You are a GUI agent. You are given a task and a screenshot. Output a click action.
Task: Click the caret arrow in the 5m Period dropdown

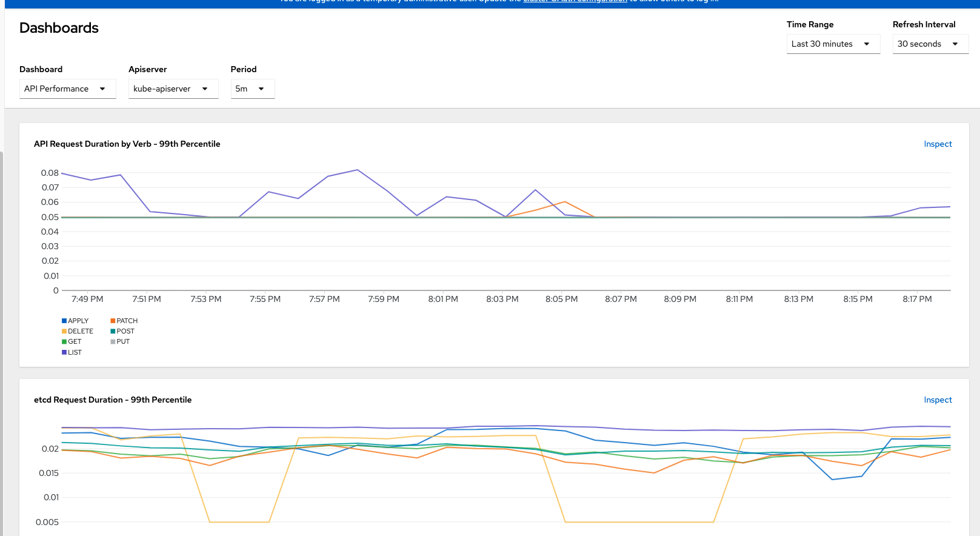(x=261, y=89)
